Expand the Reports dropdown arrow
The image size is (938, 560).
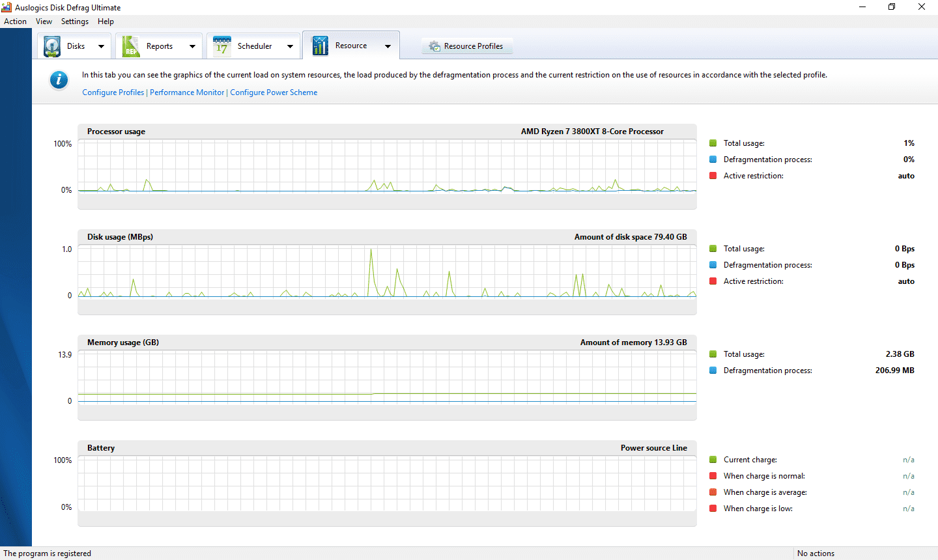tap(192, 46)
